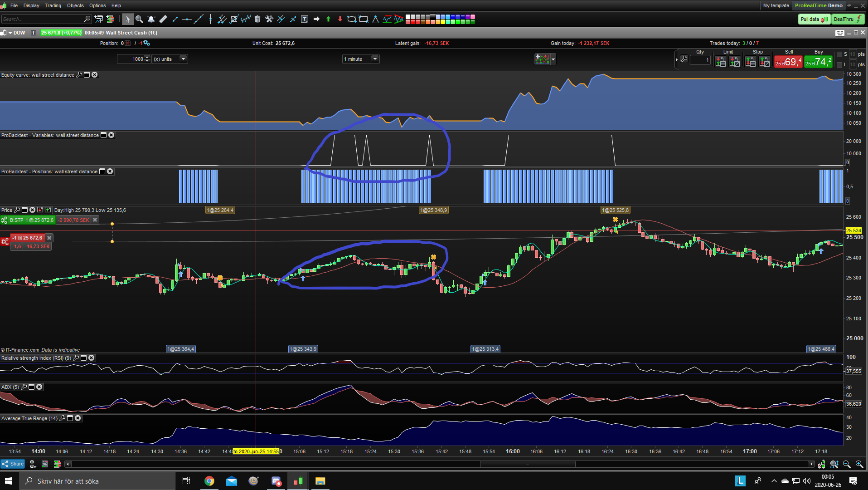Image resolution: width=868 pixels, height=490 pixels.
Task: Open Price chart wrench settings
Action: coord(17,210)
